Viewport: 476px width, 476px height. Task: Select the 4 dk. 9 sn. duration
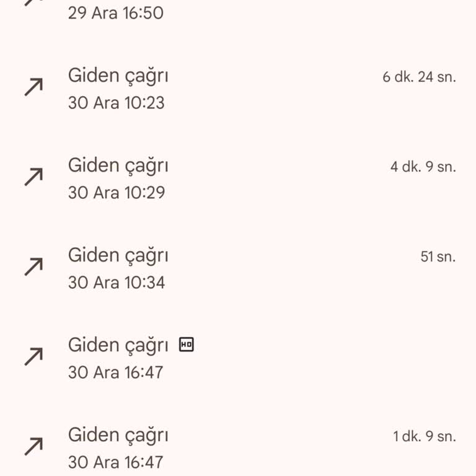pyautogui.click(x=423, y=167)
